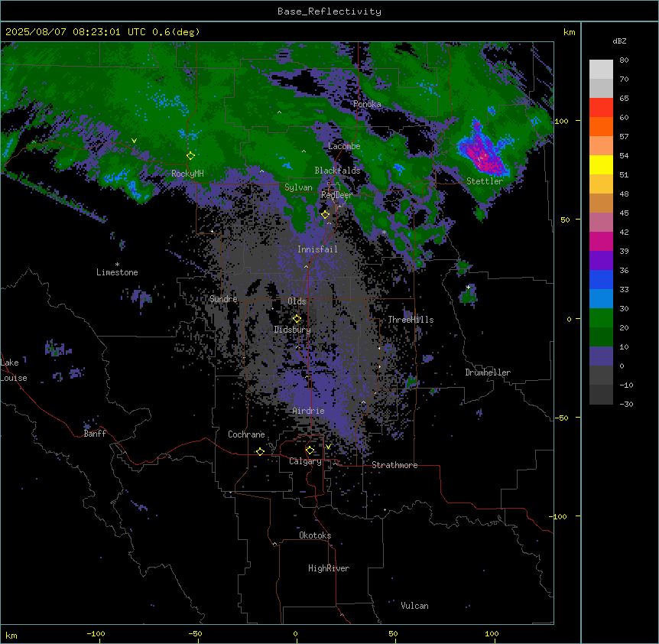Click the Stettler town label
This screenshot has width=659, height=644.
coord(485,181)
